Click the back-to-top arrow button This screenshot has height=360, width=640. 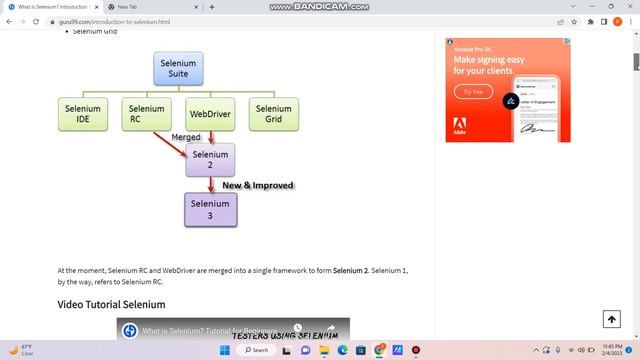(611, 319)
